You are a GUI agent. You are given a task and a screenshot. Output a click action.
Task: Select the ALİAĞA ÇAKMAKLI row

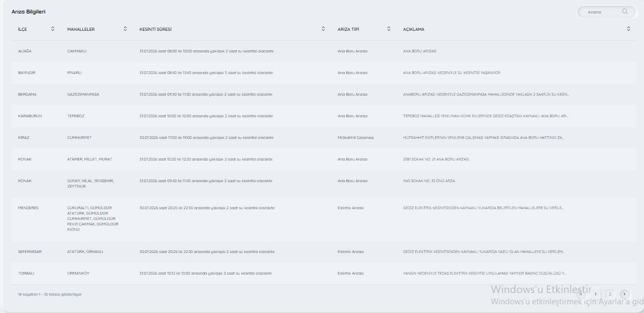324,51
